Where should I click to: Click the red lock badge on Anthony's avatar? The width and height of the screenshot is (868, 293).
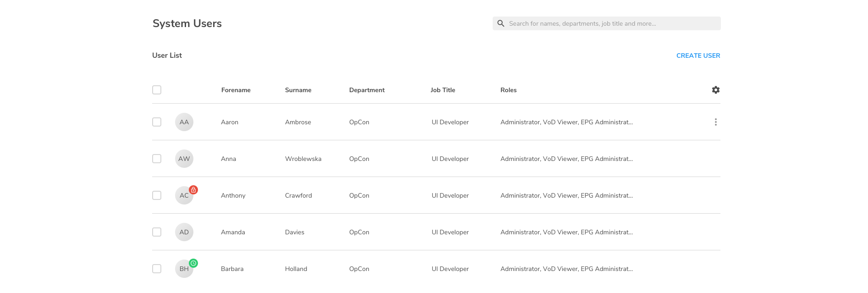[x=193, y=190]
